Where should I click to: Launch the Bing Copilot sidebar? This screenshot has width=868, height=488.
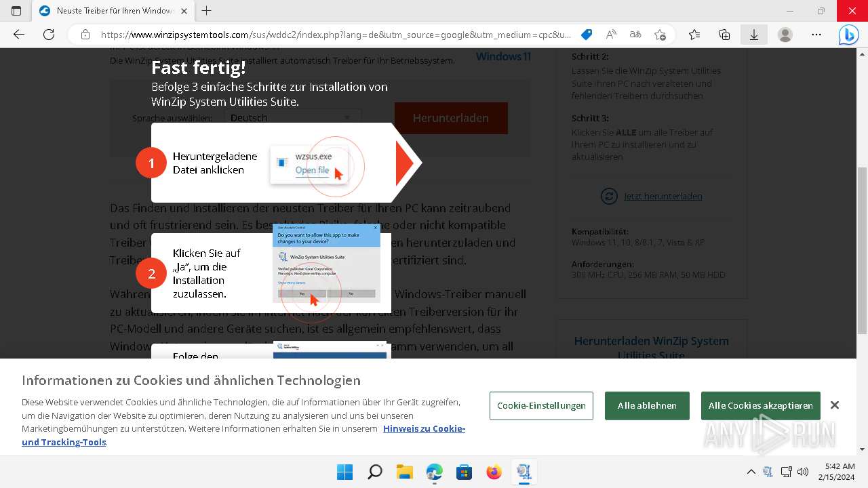pyautogui.click(x=848, y=35)
